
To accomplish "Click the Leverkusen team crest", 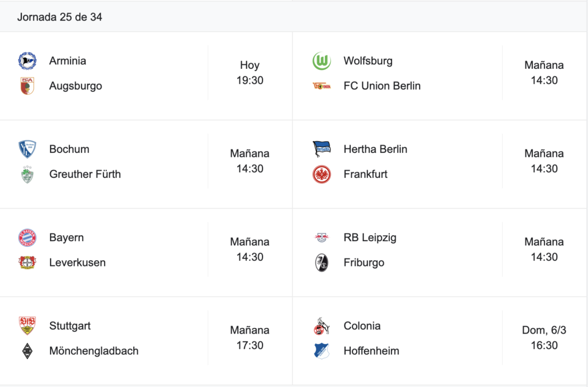I will (28, 262).
